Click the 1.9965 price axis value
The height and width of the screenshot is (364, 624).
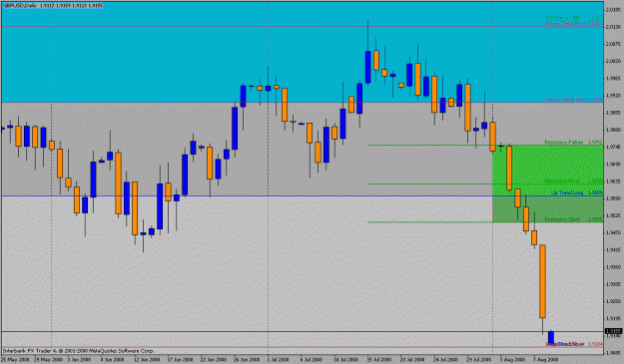point(614,79)
